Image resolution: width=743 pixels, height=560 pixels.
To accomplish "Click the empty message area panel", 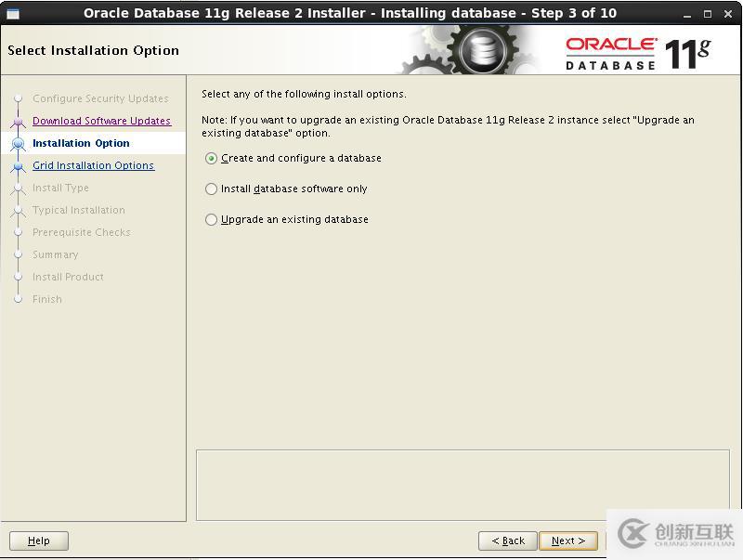I will [463, 485].
